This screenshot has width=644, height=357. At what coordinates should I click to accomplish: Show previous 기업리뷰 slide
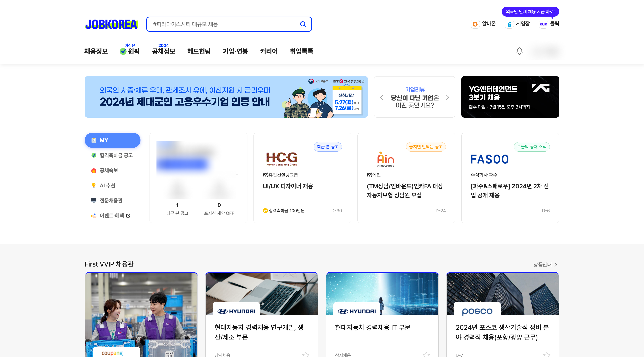(382, 97)
